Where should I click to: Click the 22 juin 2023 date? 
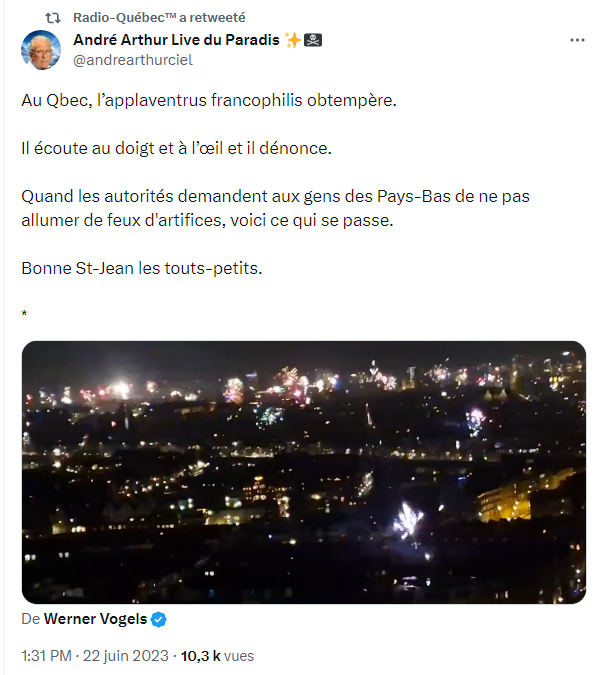[127, 656]
